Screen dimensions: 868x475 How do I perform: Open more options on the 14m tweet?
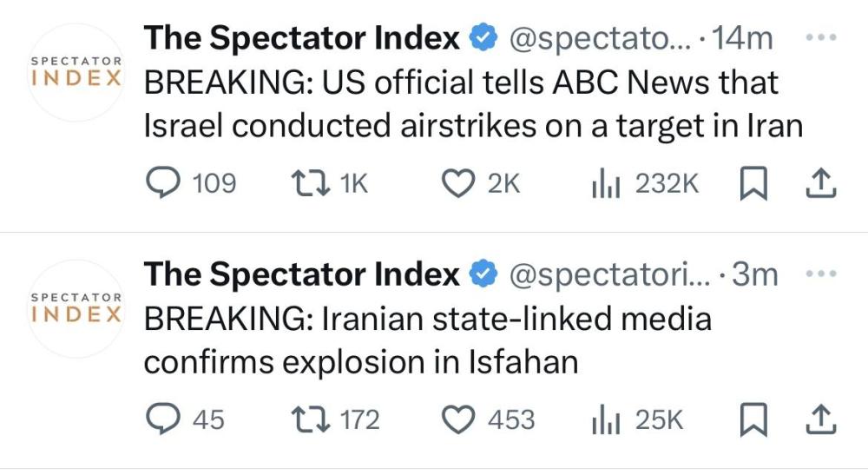[820, 38]
